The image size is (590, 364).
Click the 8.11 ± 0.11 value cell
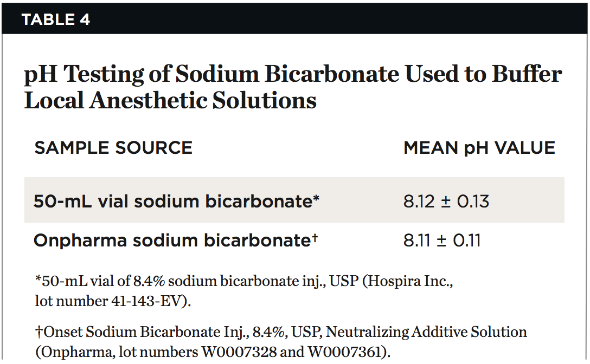442,240
